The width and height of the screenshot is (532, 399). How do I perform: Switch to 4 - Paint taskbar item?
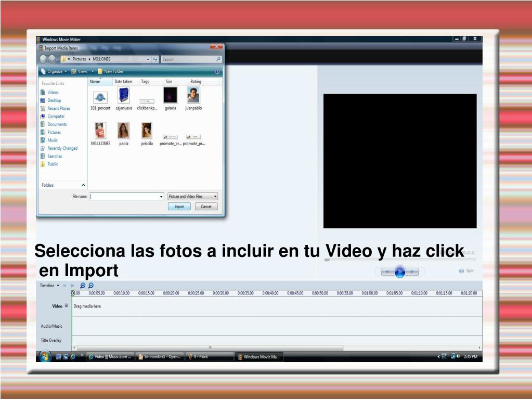pos(209,356)
